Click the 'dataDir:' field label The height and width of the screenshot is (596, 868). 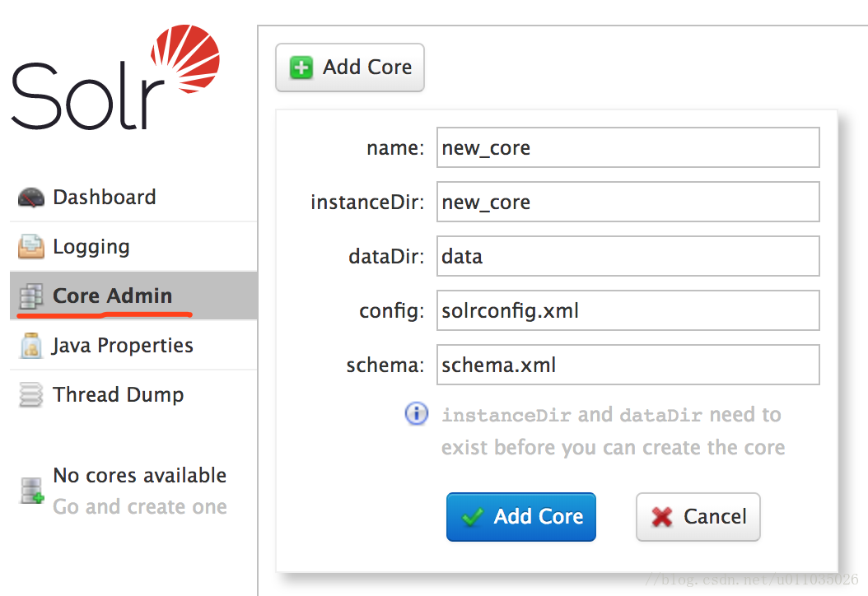pyautogui.click(x=386, y=256)
